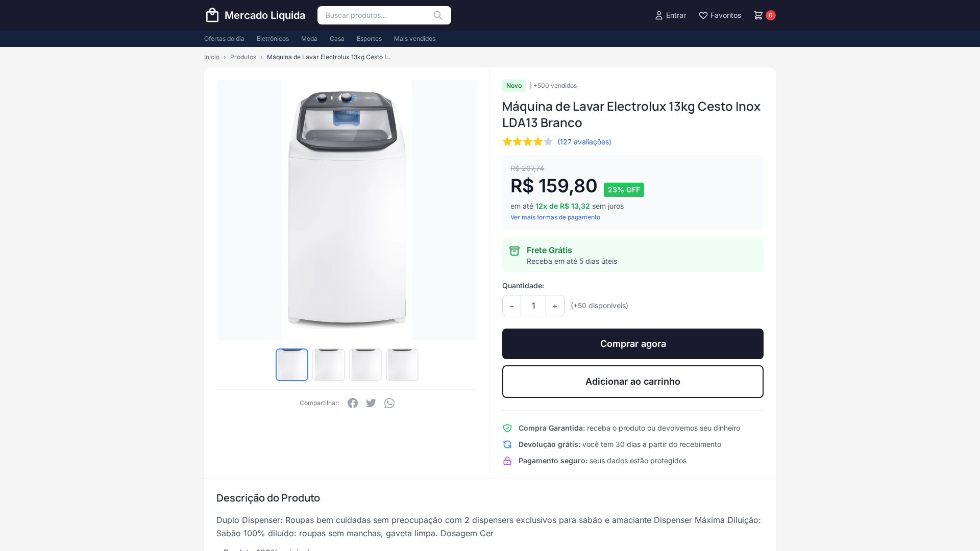Click the Entrar user icon
980x551 pixels.
(659, 15)
